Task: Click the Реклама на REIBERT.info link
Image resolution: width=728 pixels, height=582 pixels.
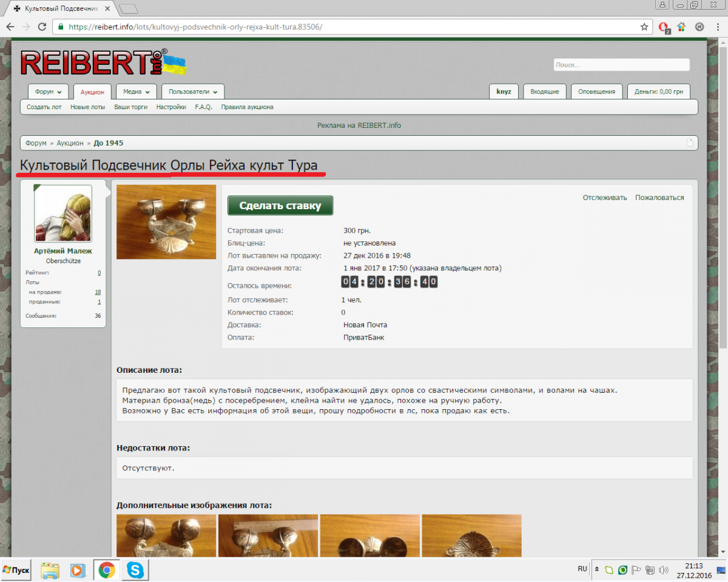Action: (359, 125)
